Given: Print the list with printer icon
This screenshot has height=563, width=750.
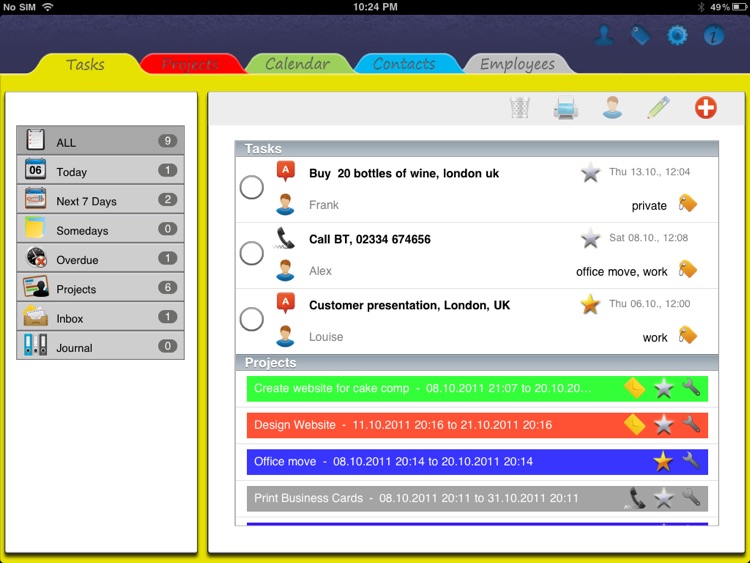Looking at the screenshot, I should click(566, 108).
